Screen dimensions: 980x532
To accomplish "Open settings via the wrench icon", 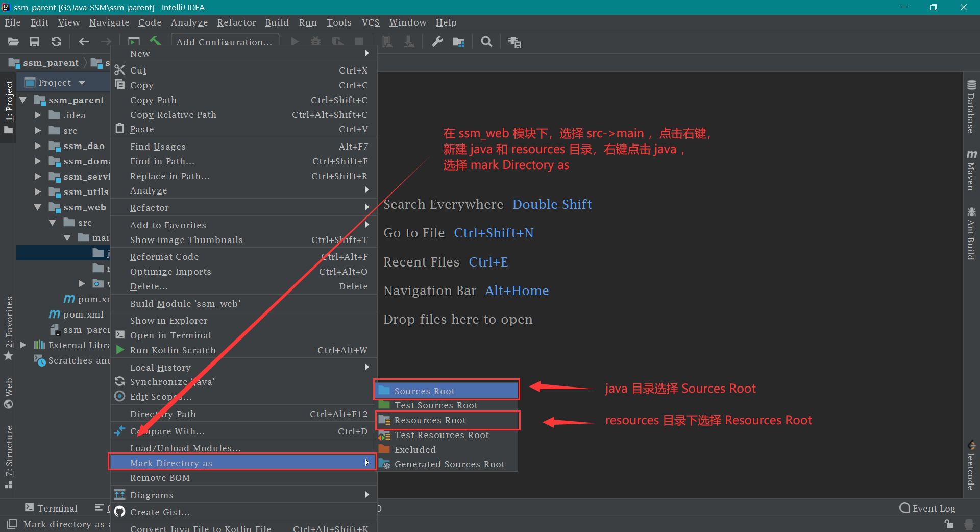I will pos(437,42).
